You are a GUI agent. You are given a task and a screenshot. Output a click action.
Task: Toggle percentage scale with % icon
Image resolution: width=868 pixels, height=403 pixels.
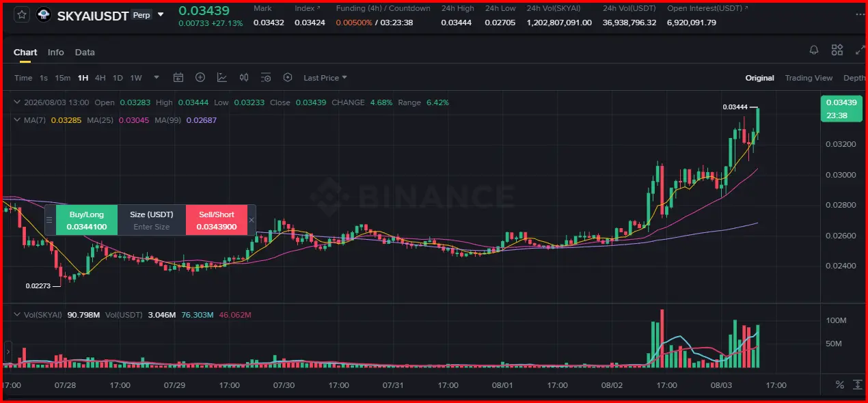coord(839,385)
